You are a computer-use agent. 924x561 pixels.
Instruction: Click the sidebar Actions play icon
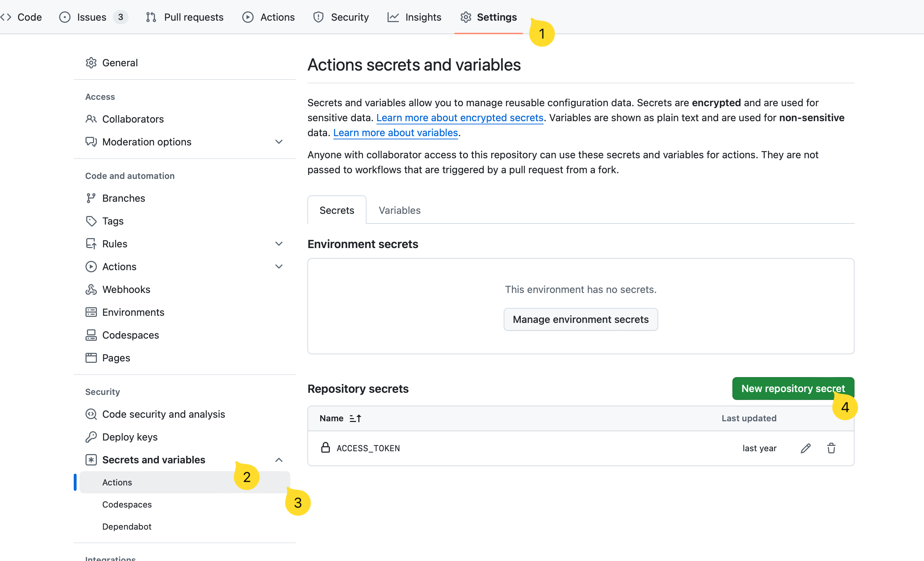tap(91, 267)
